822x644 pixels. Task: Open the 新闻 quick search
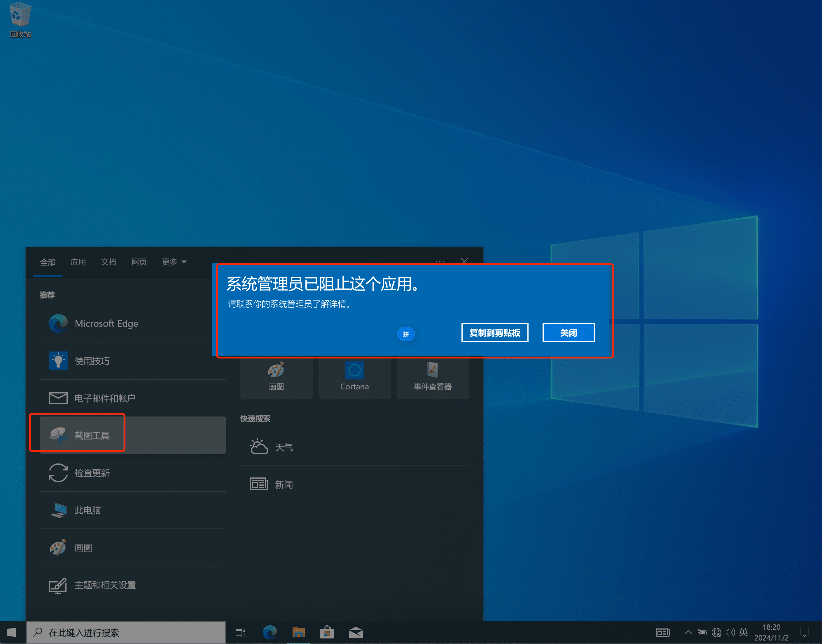pyautogui.click(x=283, y=484)
